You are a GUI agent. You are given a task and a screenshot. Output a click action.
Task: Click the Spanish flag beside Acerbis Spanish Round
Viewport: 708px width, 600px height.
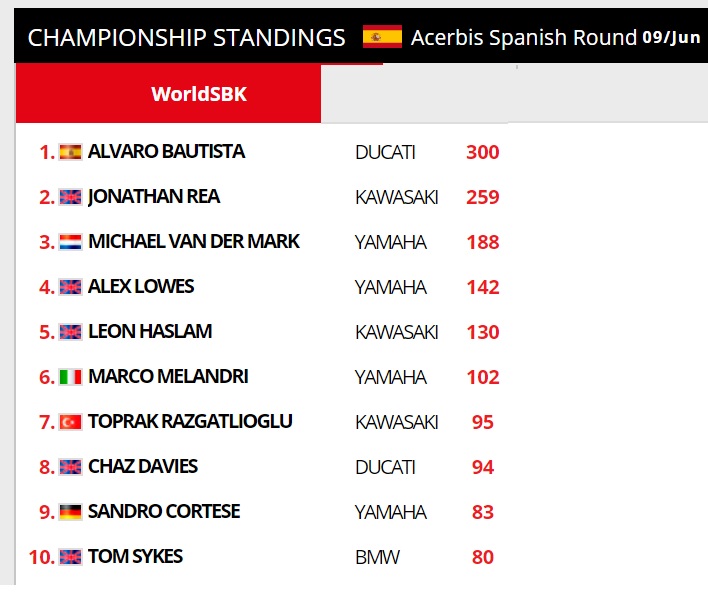pos(382,38)
